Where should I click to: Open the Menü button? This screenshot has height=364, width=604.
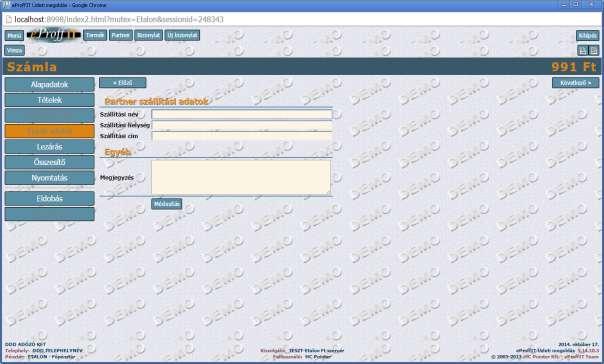point(14,35)
